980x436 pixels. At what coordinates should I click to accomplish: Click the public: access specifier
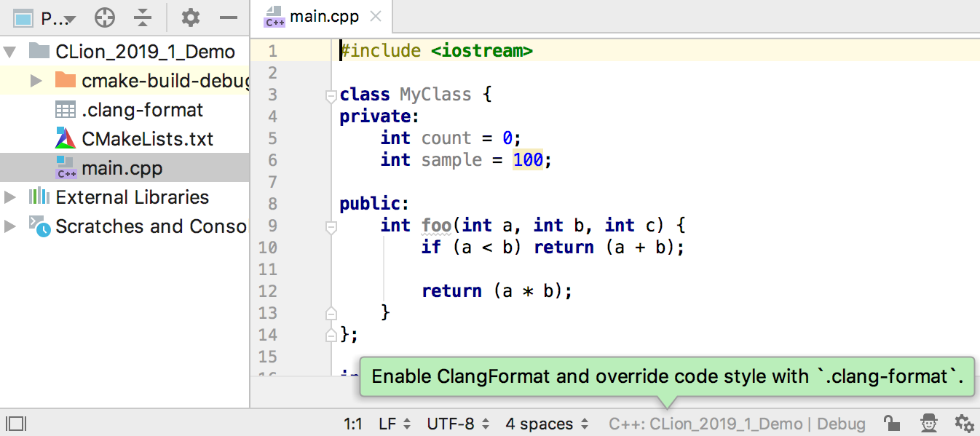375,204
